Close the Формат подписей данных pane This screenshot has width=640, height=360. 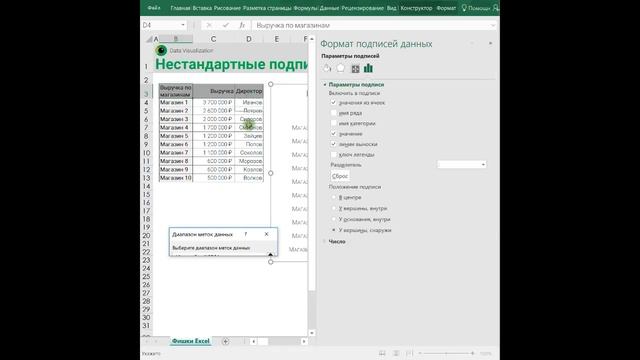[x=490, y=43]
